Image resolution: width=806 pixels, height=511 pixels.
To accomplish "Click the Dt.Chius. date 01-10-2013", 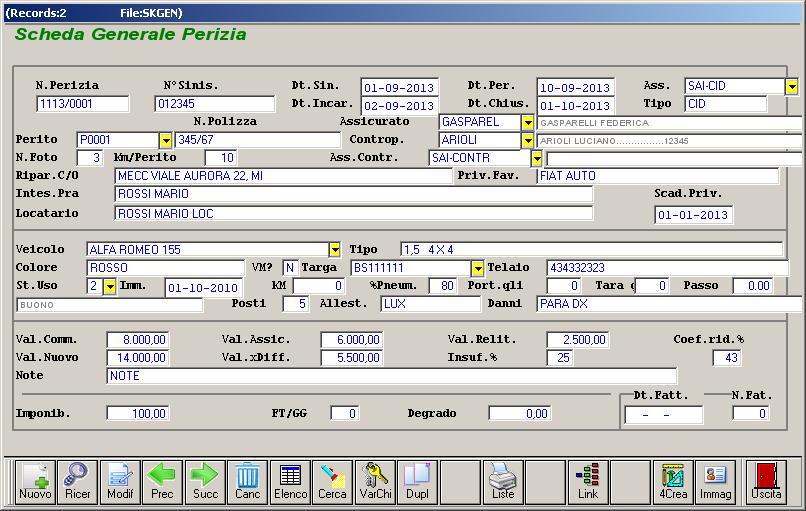I will [x=575, y=106].
